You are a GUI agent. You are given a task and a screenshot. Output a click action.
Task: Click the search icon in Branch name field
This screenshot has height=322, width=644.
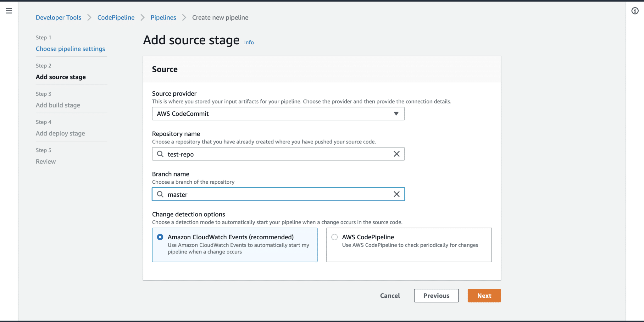(160, 194)
